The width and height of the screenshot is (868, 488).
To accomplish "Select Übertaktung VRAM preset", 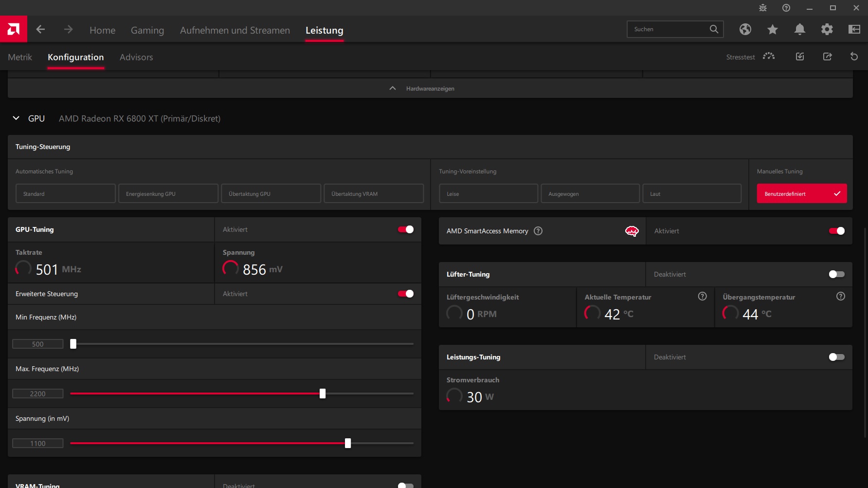I will tap(374, 193).
